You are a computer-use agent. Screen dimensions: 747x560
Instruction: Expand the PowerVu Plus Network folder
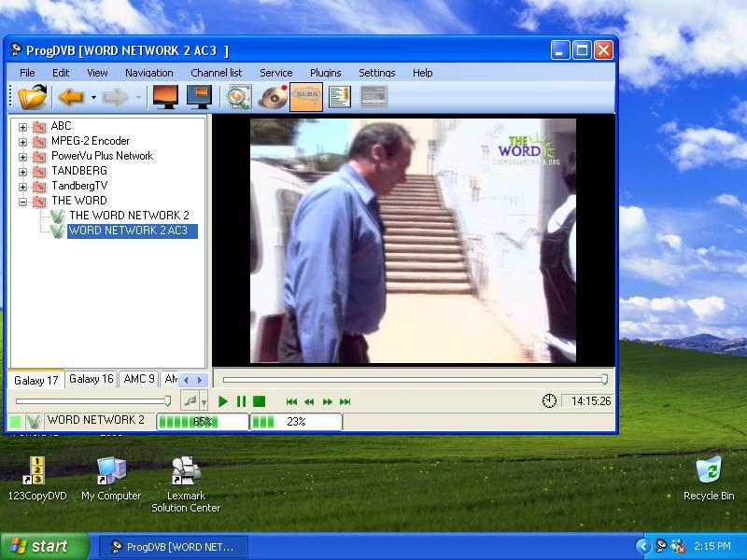[x=22, y=157]
